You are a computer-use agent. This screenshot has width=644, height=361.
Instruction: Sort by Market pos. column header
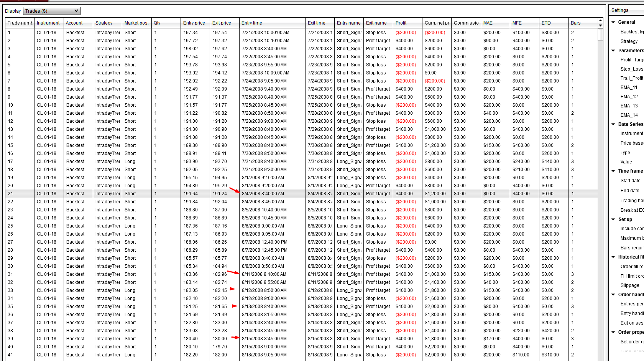(137, 23)
